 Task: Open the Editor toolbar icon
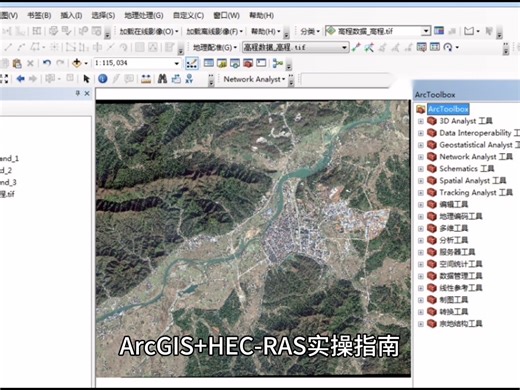coord(191,63)
